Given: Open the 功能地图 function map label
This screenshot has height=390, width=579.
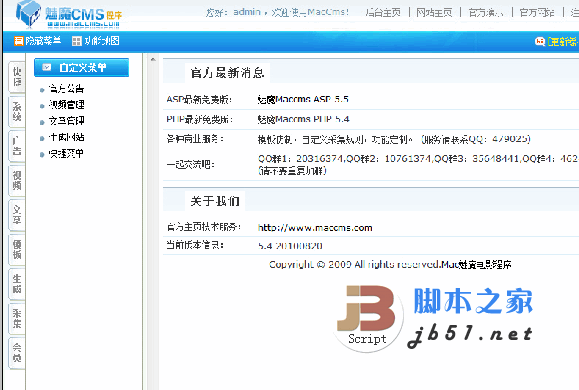Looking at the screenshot, I should click(102, 41).
